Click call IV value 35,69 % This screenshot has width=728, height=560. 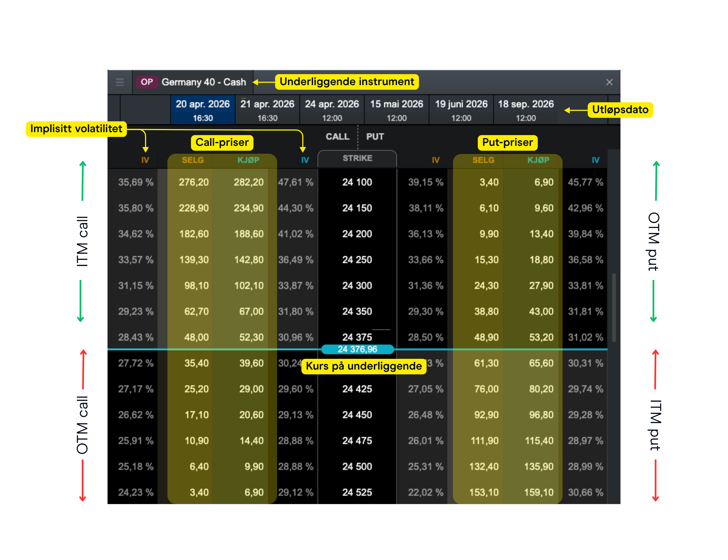136,182
